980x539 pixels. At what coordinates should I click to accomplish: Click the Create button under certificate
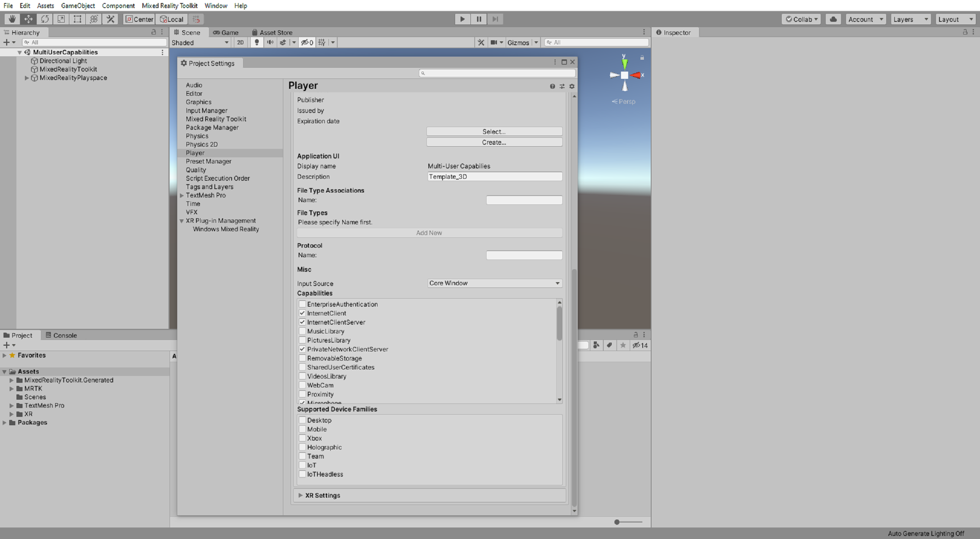coord(494,141)
